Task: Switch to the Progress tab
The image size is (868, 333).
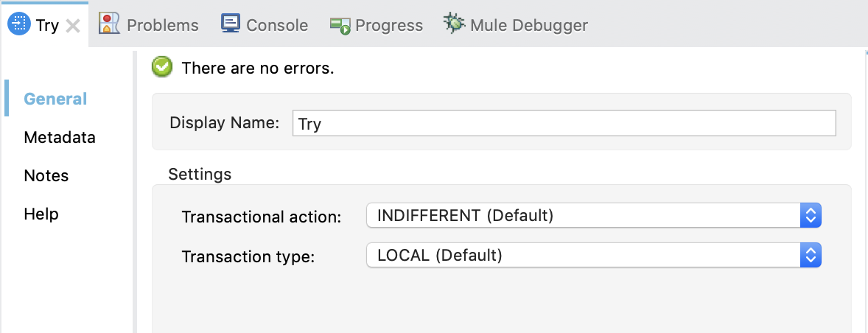Action: click(x=388, y=25)
